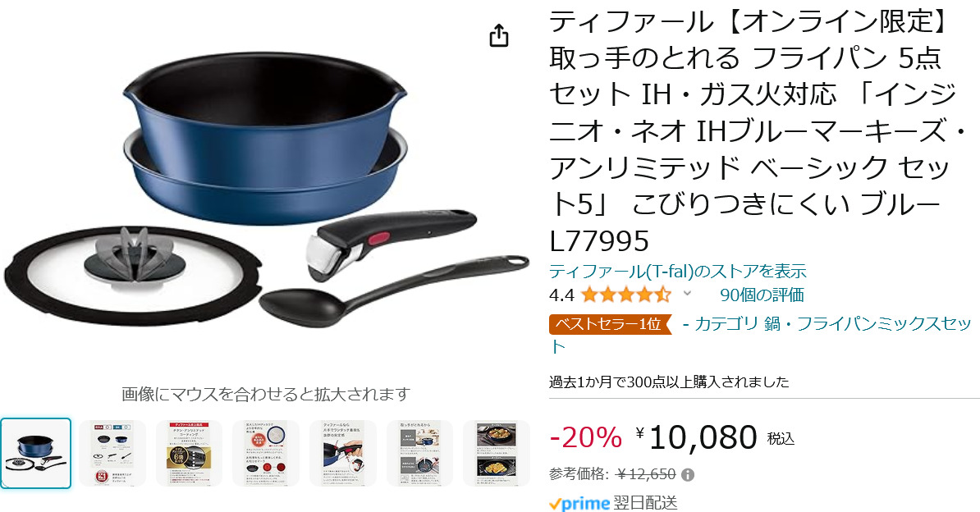980x512 pixels.
Task: Open the reference price info icon
Action: click(x=688, y=475)
